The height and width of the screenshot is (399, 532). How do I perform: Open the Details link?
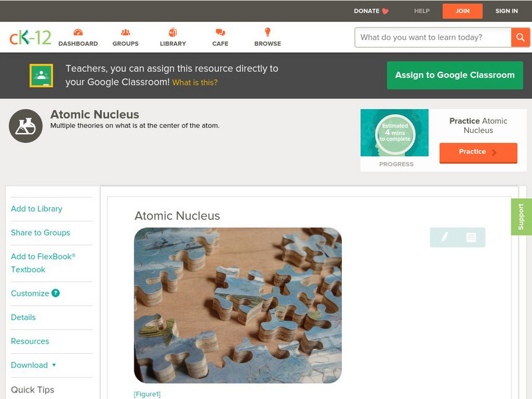click(23, 317)
